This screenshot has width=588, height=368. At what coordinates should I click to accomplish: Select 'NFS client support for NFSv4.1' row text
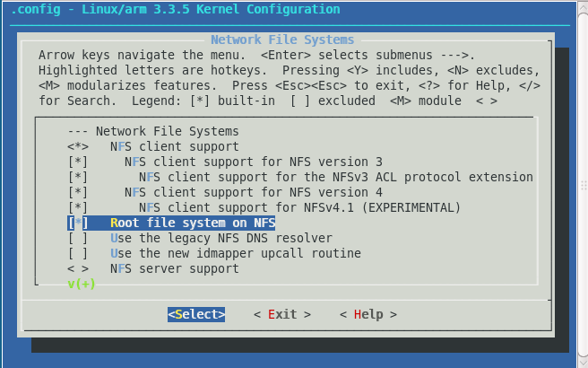(299, 207)
